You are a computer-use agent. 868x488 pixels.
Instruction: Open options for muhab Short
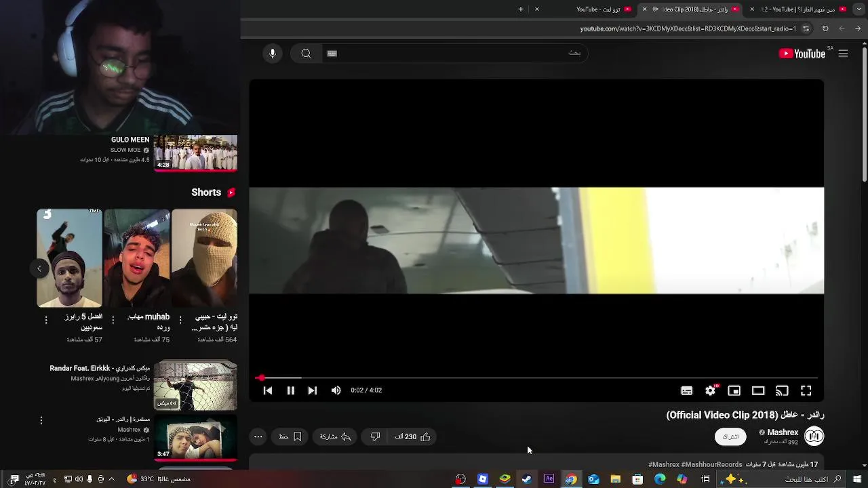(113, 319)
